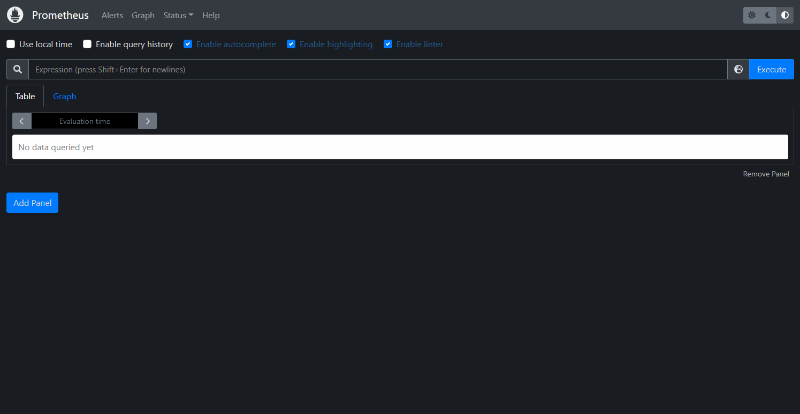Screen dimensions: 800x414
Task: Disable the Enable autocomplete checkbox
Action: [x=188, y=44]
